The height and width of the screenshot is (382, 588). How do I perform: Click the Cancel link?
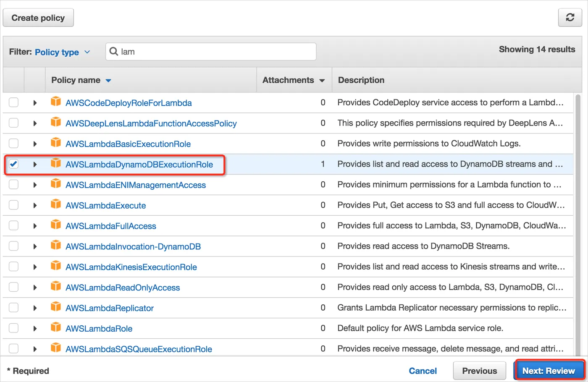point(423,371)
